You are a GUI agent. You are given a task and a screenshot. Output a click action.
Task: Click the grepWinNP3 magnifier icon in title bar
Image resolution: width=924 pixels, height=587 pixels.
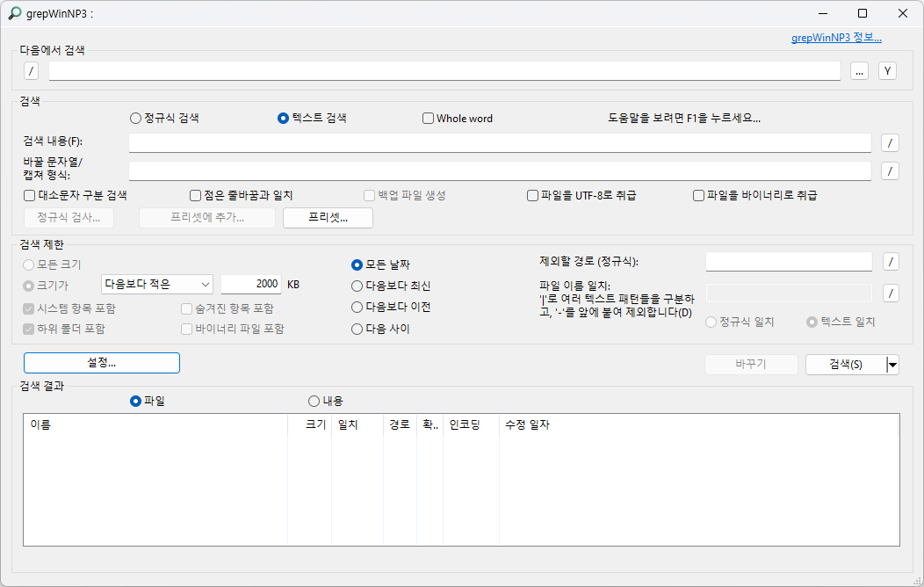tap(15, 13)
